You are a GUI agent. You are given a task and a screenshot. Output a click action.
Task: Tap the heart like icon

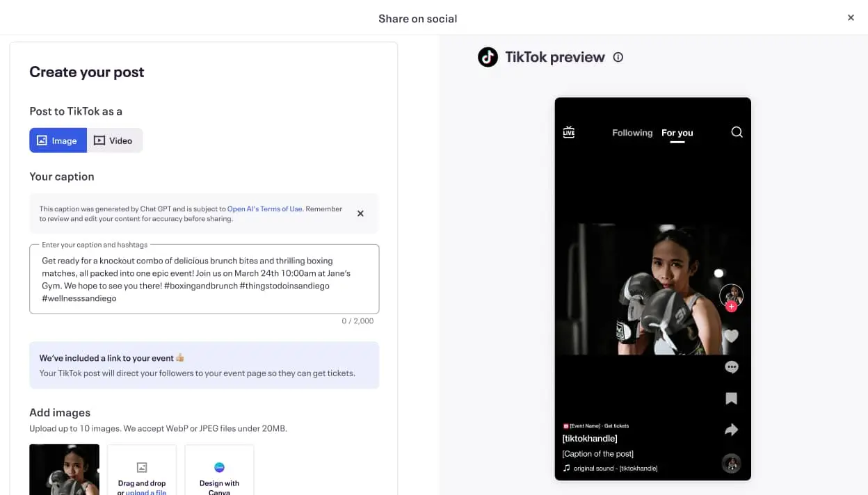click(731, 336)
